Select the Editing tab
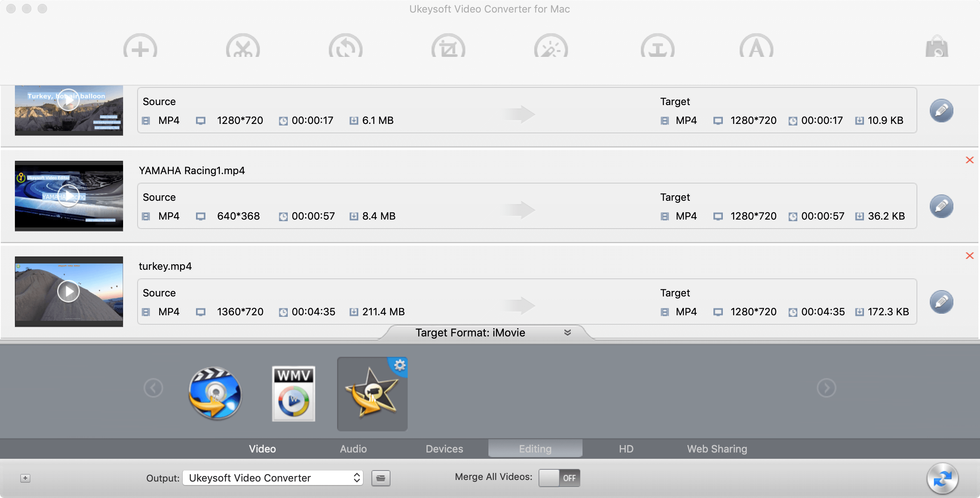Image resolution: width=980 pixels, height=498 pixels. (x=535, y=448)
